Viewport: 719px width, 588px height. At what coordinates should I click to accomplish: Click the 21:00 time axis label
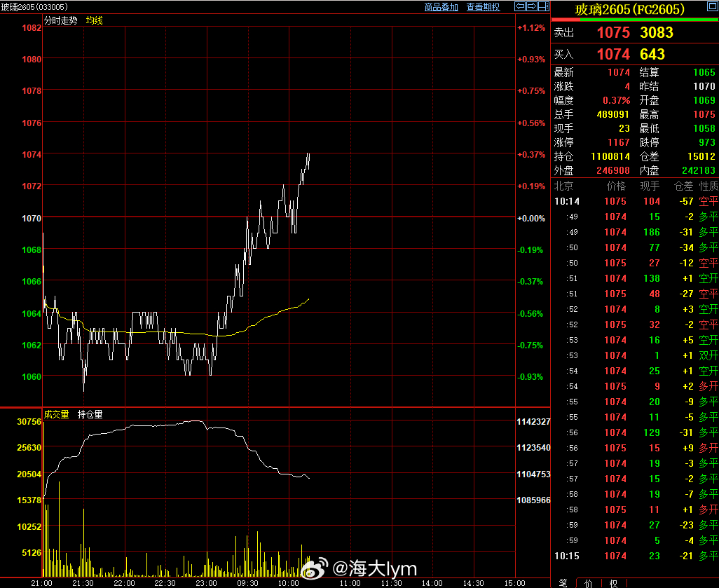point(42,583)
